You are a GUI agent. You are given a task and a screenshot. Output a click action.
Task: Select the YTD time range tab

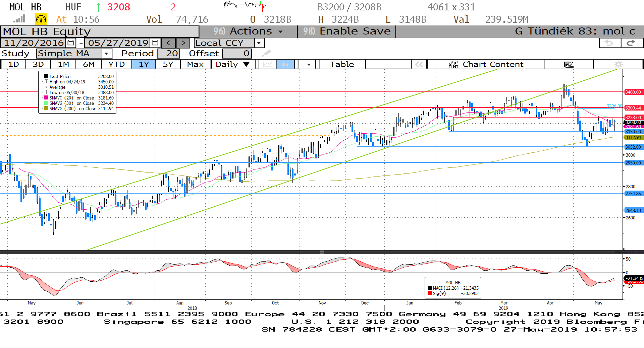116,64
